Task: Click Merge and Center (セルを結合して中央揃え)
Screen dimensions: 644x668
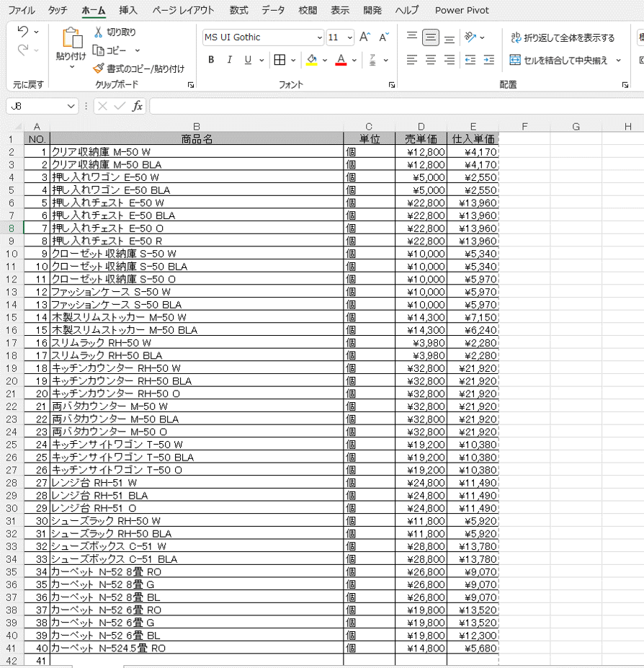Action: click(x=558, y=60)
